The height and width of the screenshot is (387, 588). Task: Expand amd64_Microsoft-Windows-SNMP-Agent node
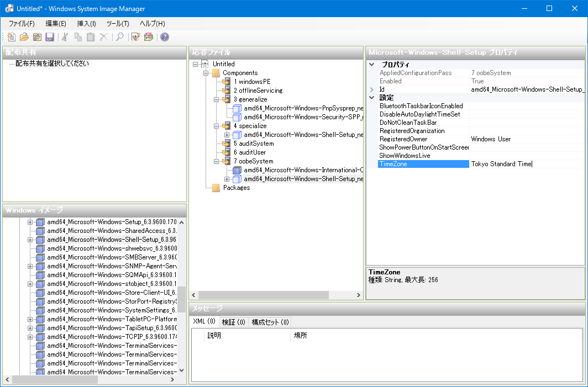[30, 266]
